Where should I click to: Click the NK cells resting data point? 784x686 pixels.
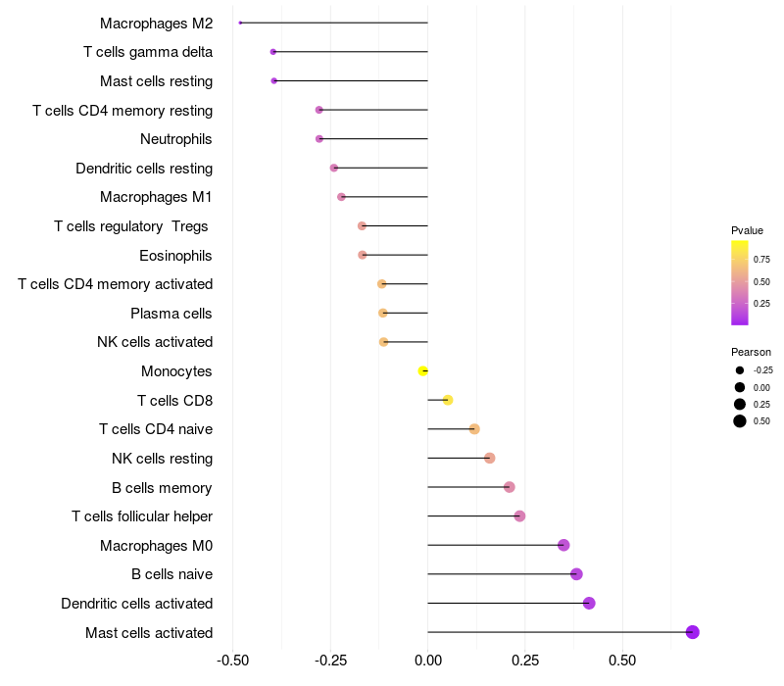489,458
